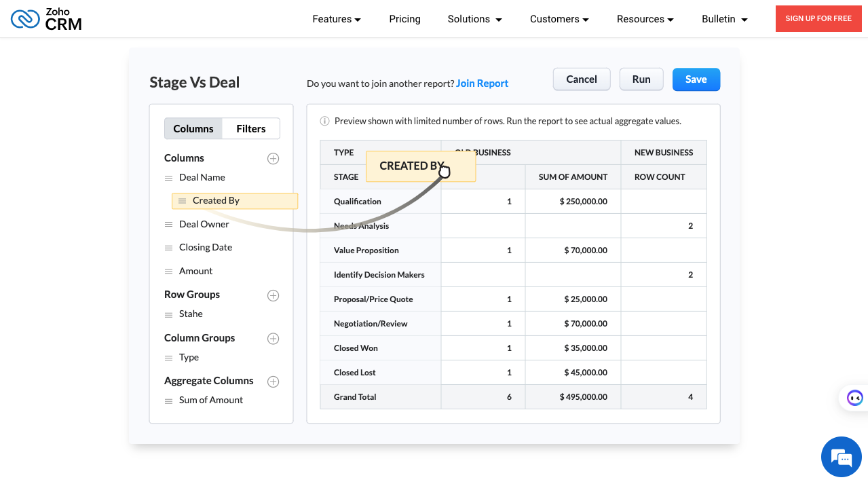This screenshot has height=484, width=868.
Task: Select the Deal Owner column item
Action: pyautogui.click(x=204, y=225)
